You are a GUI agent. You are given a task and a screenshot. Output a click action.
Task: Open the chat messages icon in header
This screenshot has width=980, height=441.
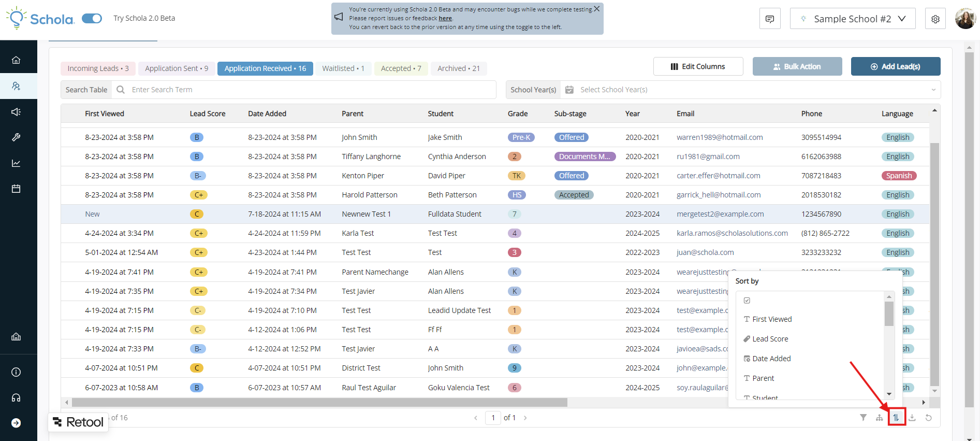(770, 19)
